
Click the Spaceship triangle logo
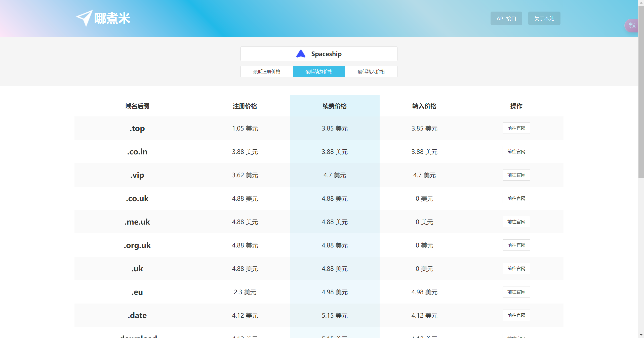(x=301, y=54)
